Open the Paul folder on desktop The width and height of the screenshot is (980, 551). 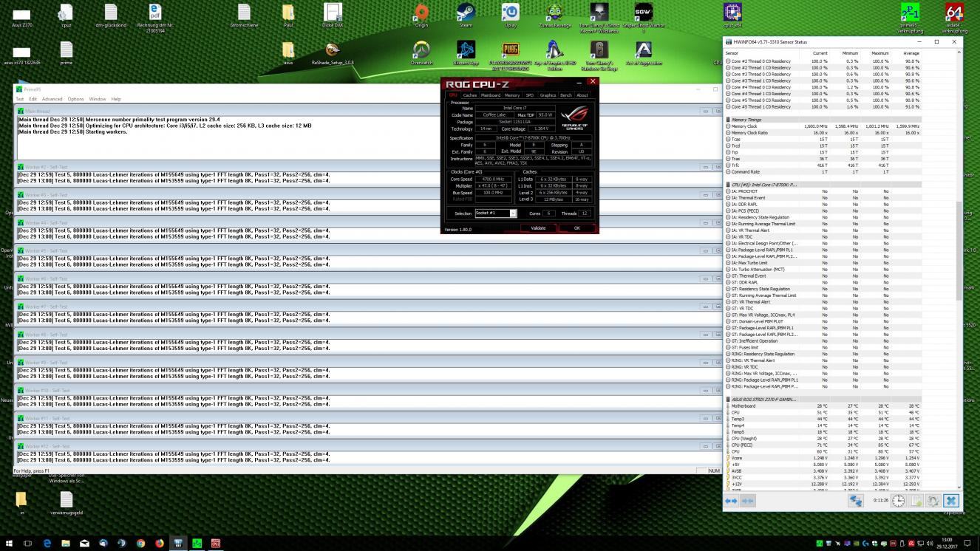pos(288,15)
